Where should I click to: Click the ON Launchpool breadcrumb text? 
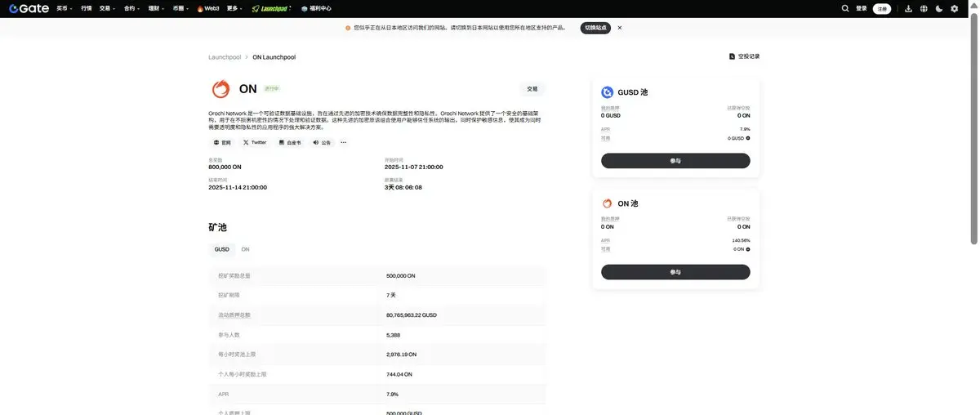[x=274, y=57]
